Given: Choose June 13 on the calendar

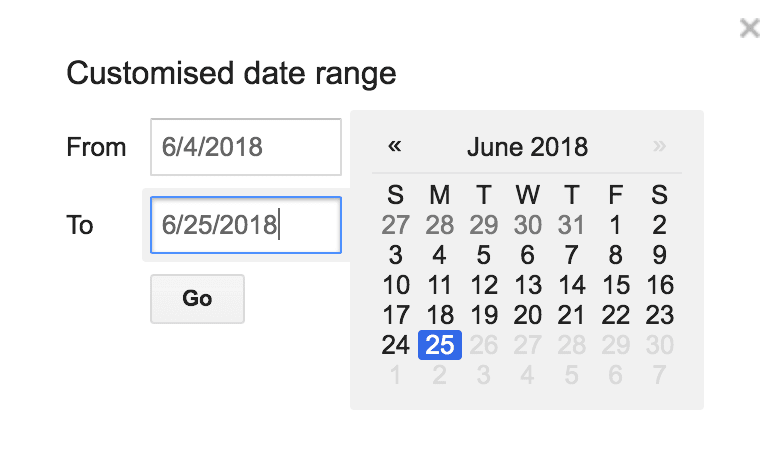Looking at the screenshot, I should coord(528,285).
